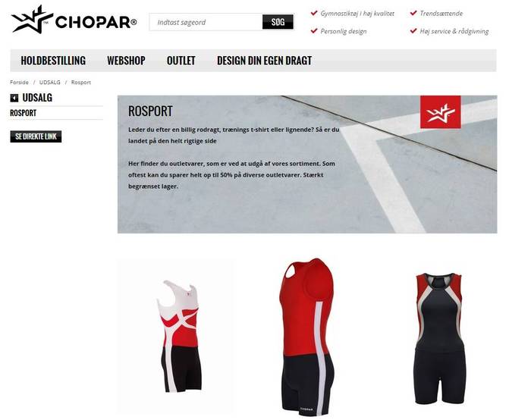The height and width of the screenshot is (420, 531).
Task: Open the red suit with white stripe
Action: (x=307, y=337)
